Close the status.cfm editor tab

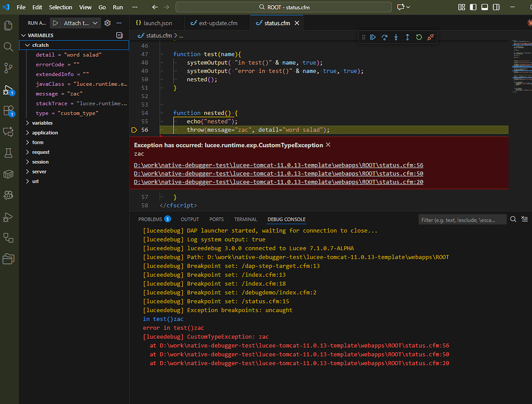point(297,23)
